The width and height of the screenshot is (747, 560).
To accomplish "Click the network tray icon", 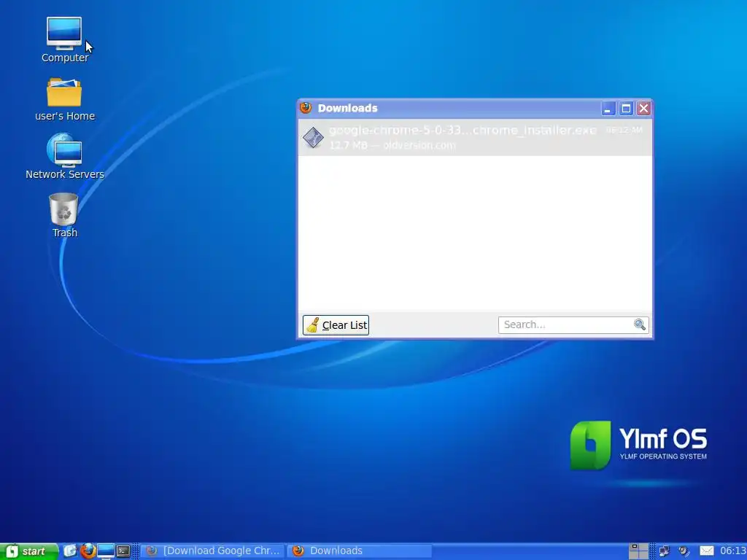I will tap(664, 551).
